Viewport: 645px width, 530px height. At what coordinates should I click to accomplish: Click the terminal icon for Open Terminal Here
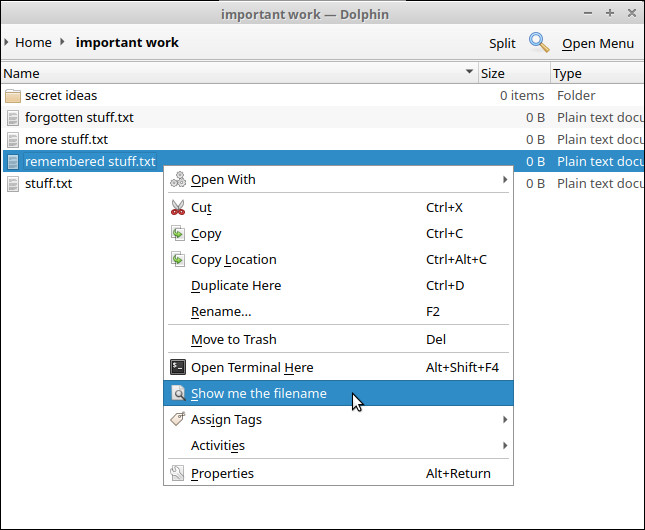[178, 367]
